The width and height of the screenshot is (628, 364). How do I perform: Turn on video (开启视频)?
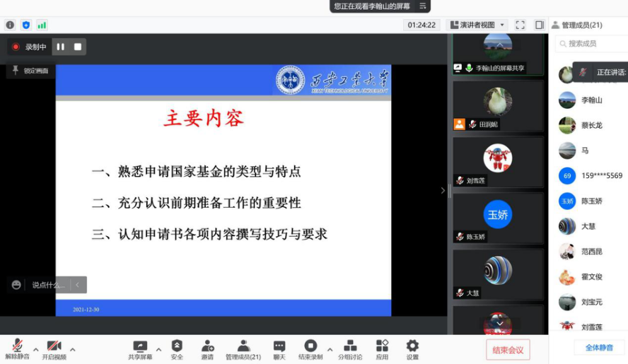click(x=54, y=348)
